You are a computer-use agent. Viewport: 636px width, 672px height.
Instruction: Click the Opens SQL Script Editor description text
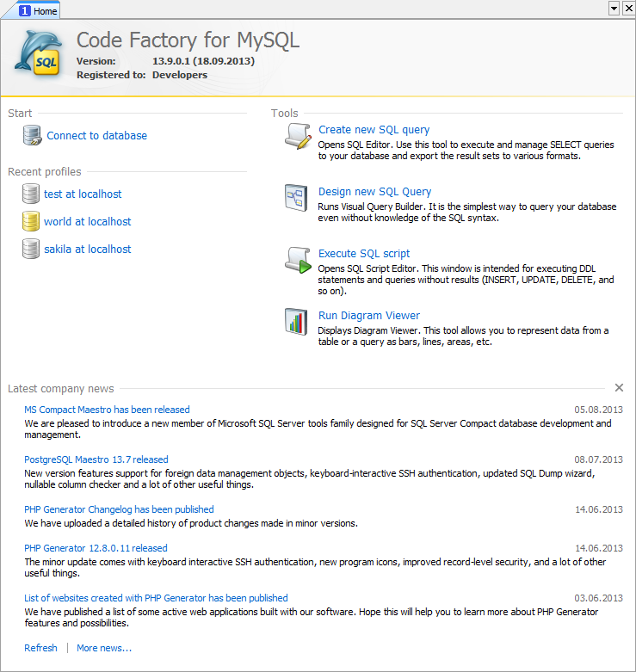466,280
